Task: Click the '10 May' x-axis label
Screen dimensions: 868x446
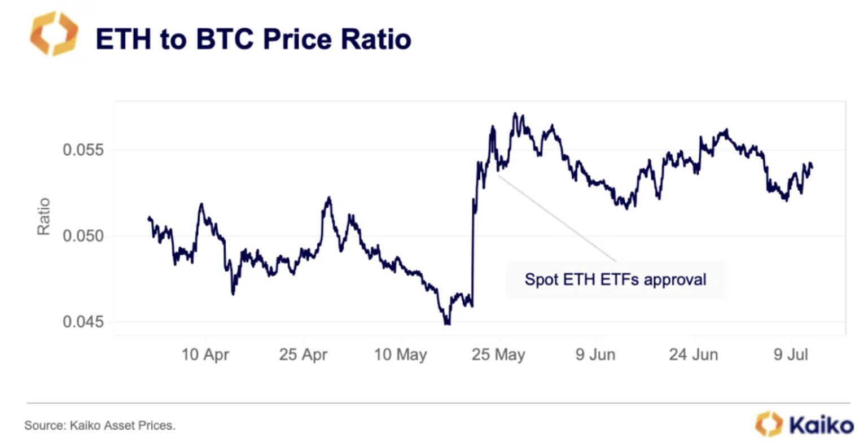Action: (x=400, y=355)
